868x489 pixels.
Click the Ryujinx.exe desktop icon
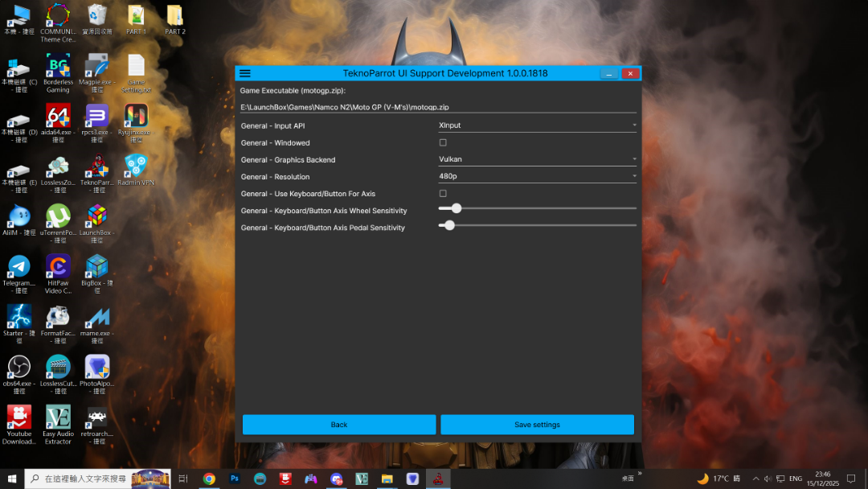click(136, 116)
